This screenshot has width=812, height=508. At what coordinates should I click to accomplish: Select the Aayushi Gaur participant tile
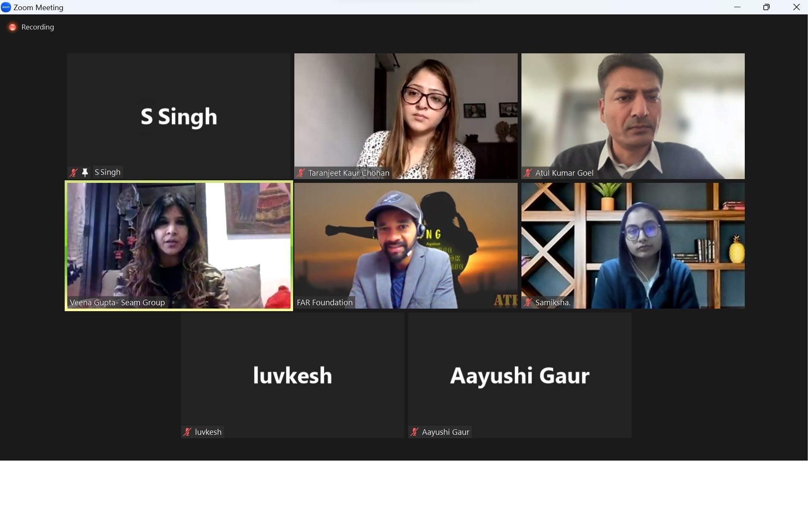pyautogui.click(x=520, y=375)
